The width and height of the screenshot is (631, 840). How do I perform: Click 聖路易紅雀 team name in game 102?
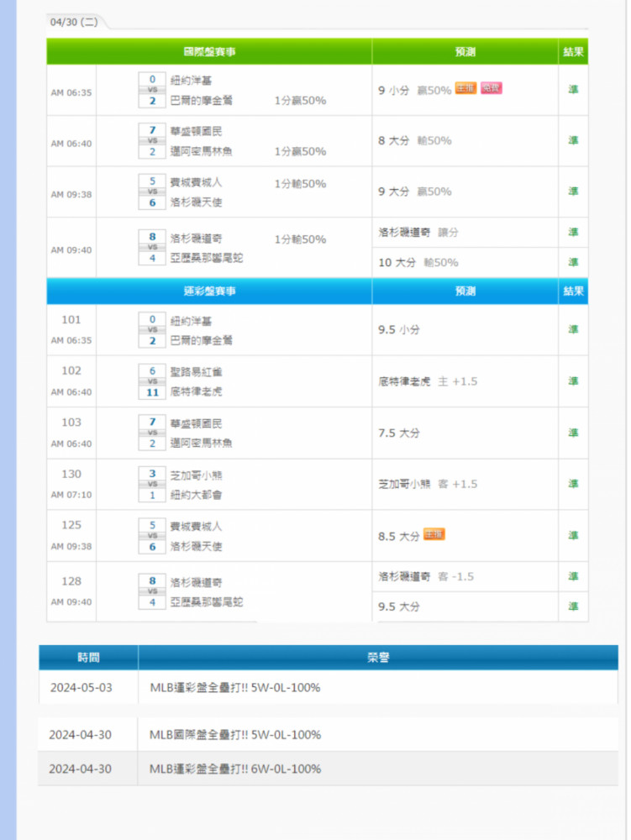[196, 372]
